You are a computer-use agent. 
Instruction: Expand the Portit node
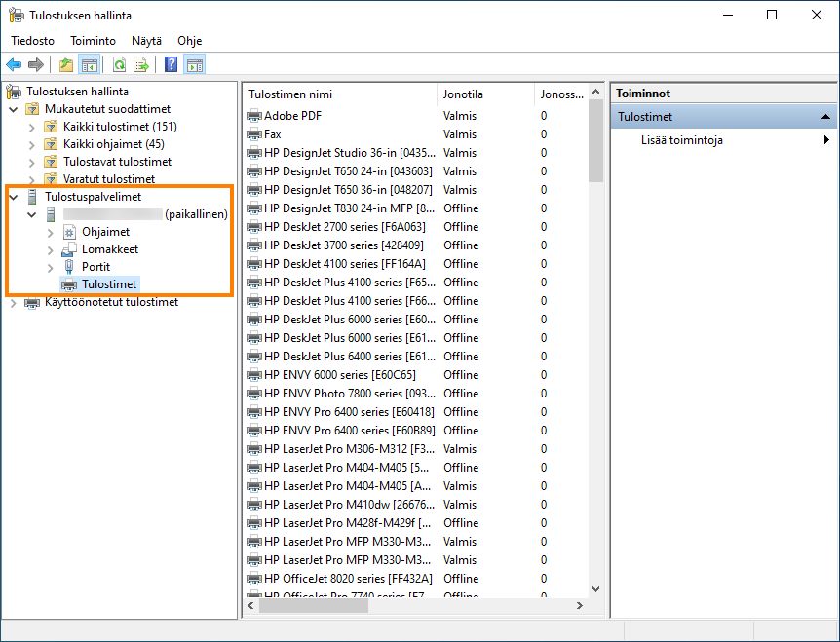[51, 267]
